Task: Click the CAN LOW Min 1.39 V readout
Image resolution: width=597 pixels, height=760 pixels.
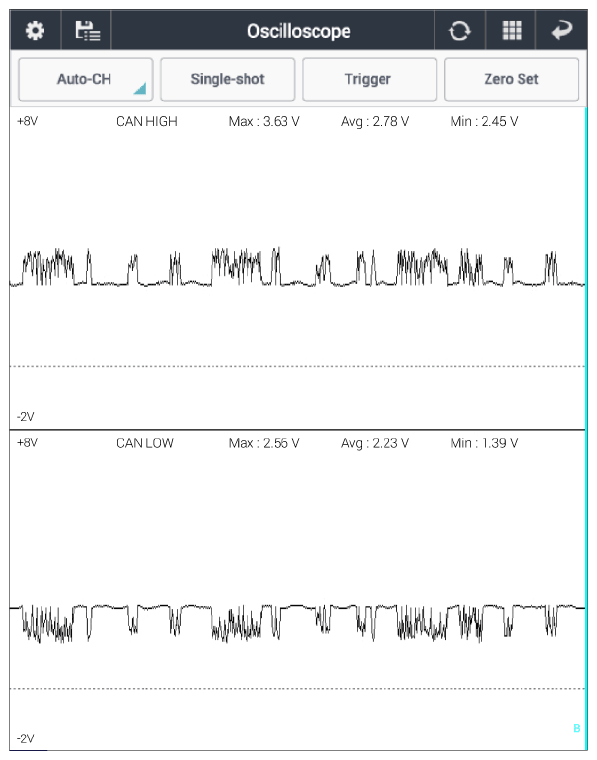Action: [x=484, y=443]
